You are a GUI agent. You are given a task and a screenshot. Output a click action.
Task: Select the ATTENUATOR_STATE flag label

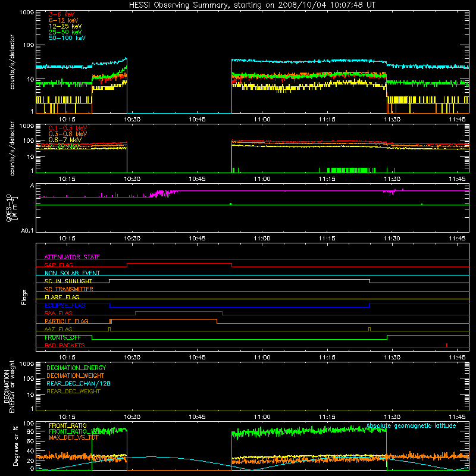pos(72,257)
